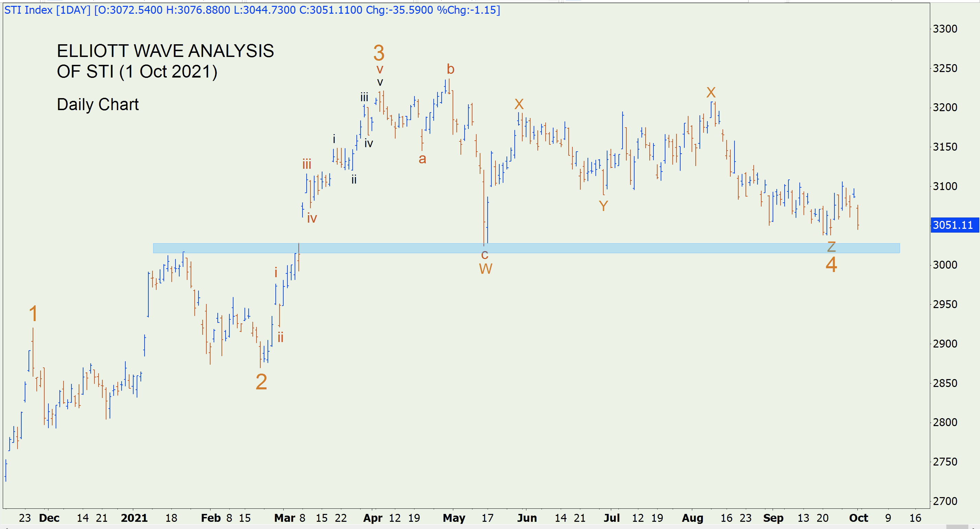Click the 3100 price axis value
Screen dimensions: 980x529
(945, 186)
